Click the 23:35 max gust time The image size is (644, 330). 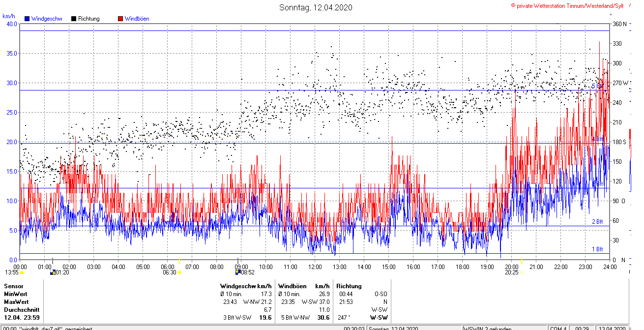(288, 301)
